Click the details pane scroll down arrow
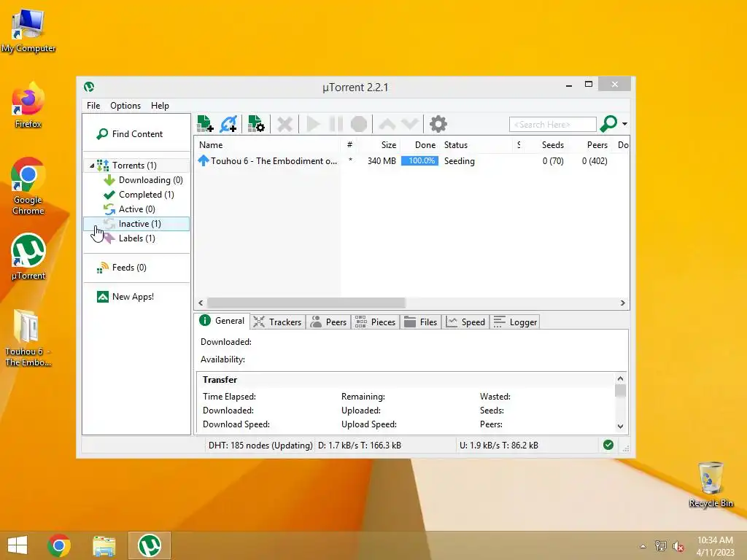The image size is (747, 560). (620, 426)
